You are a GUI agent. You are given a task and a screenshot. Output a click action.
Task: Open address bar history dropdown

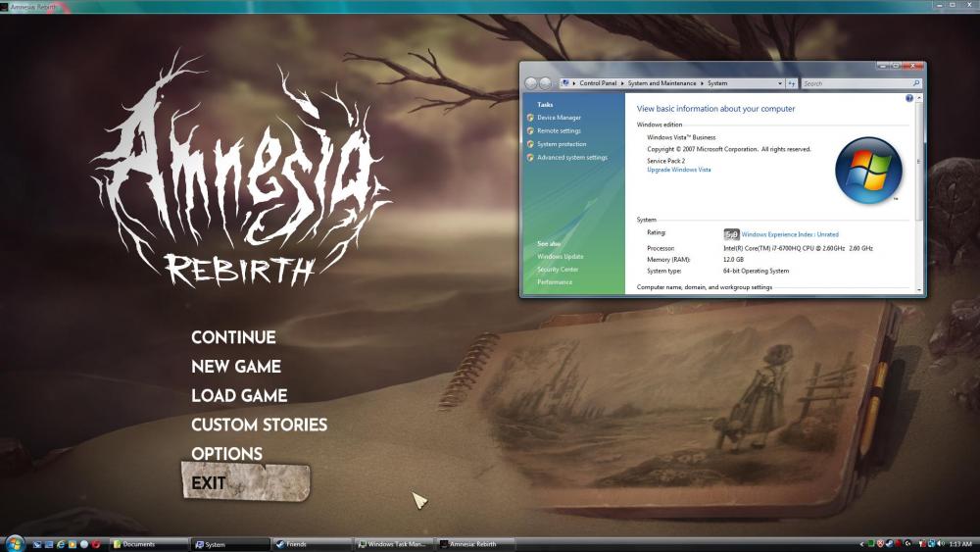(x=780, y=83)
